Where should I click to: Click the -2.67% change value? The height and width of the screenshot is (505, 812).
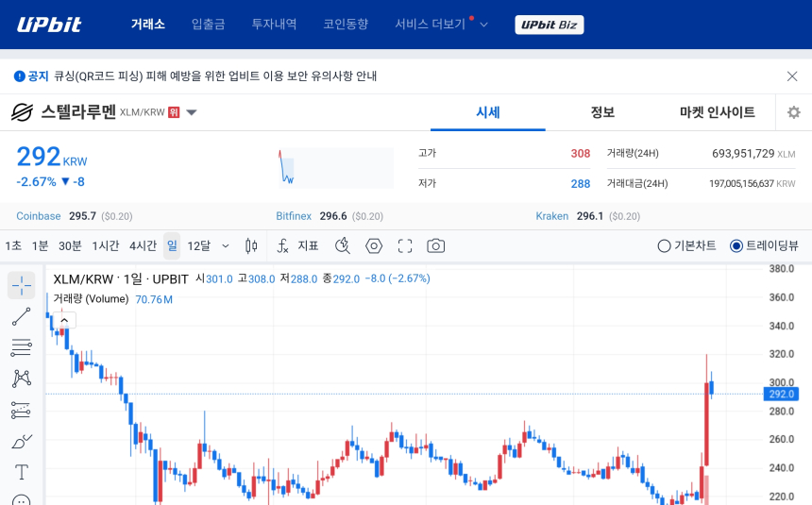(36, 182)
